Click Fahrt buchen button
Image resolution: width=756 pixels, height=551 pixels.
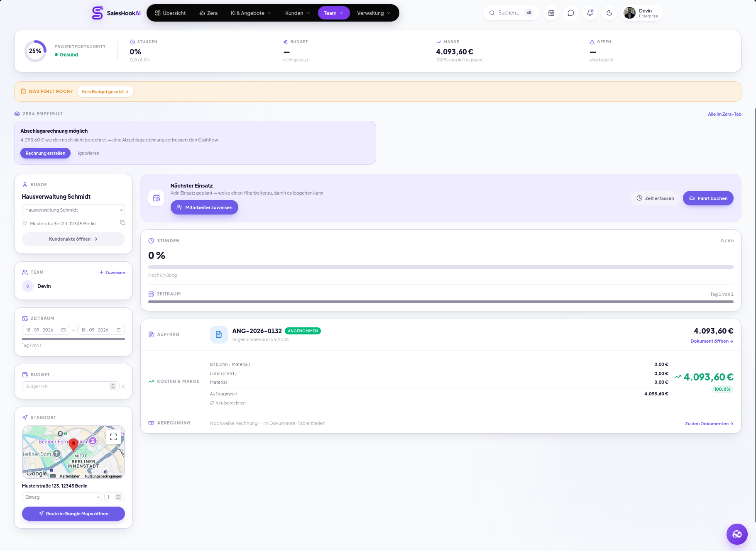pyautogui.click(x=708, y=198)
